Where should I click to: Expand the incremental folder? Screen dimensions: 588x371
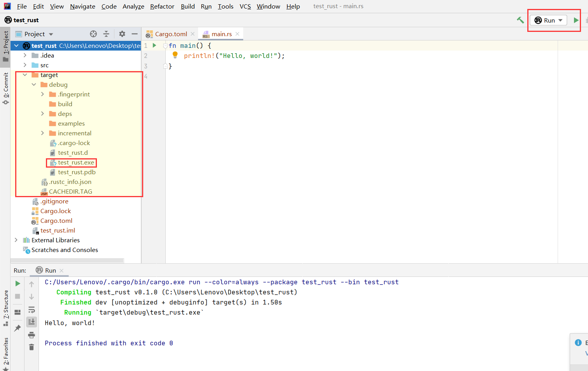(42, 133)
